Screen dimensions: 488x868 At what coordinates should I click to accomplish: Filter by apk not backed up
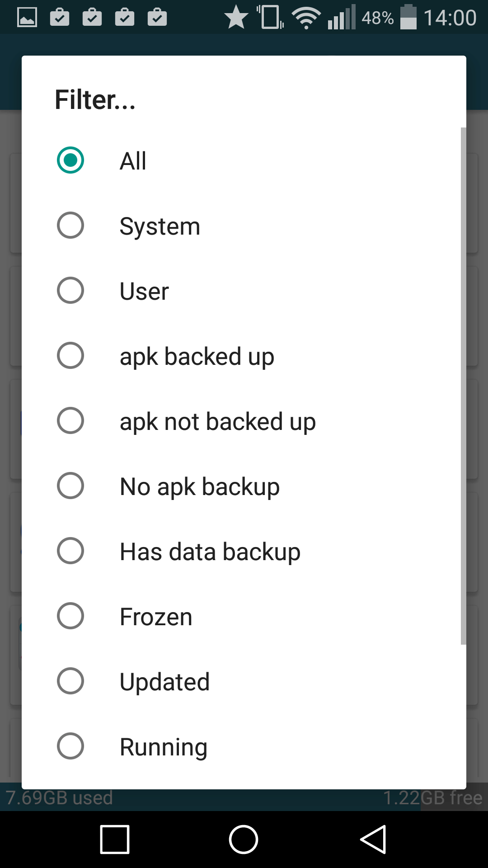point(70,421)
